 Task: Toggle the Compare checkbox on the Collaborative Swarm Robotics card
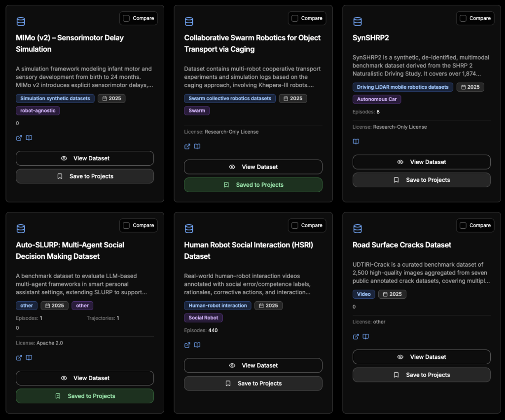295,18
